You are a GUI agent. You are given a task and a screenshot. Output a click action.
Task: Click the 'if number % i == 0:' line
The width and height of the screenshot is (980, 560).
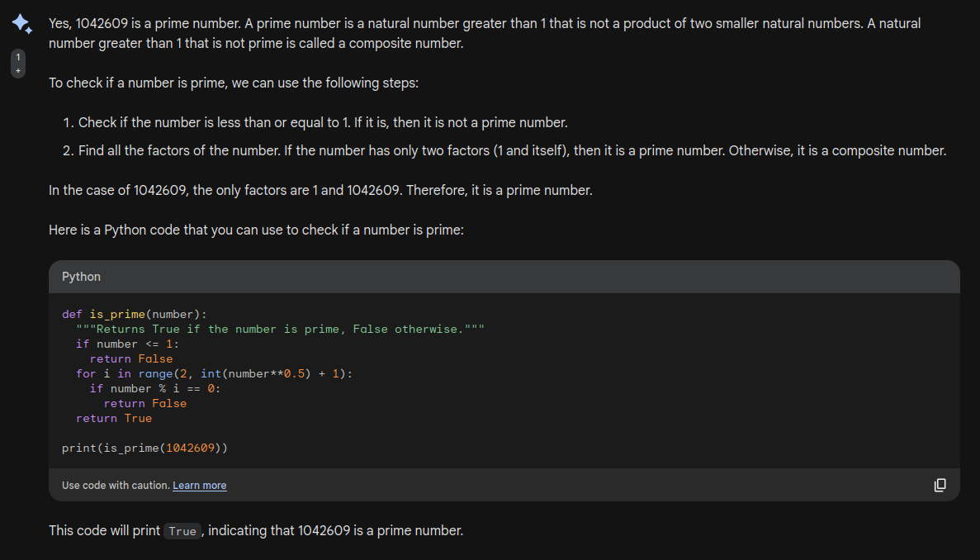tap(155, 389)
